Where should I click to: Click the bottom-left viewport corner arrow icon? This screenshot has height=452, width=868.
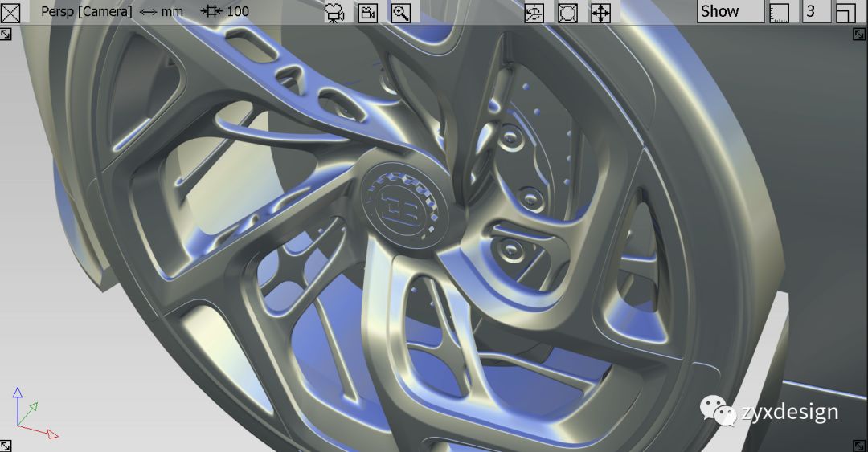(x=5, y=446)
